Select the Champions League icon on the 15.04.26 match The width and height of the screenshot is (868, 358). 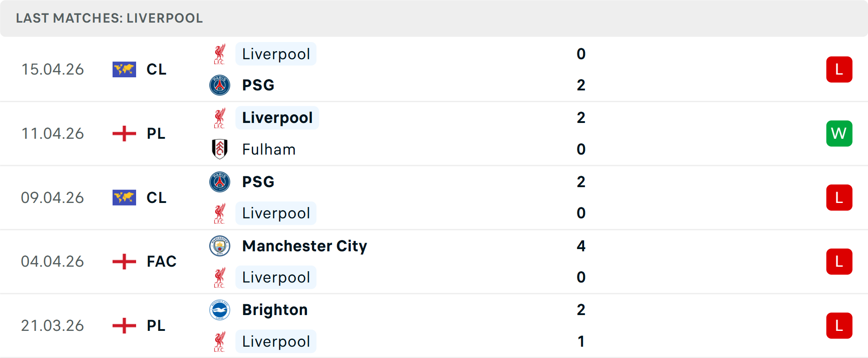coord(124,69)
